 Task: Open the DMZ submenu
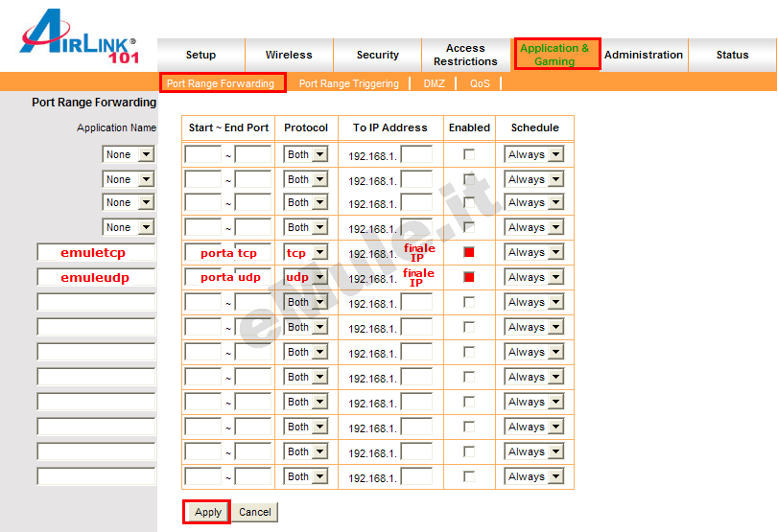[x=434, y=83]
